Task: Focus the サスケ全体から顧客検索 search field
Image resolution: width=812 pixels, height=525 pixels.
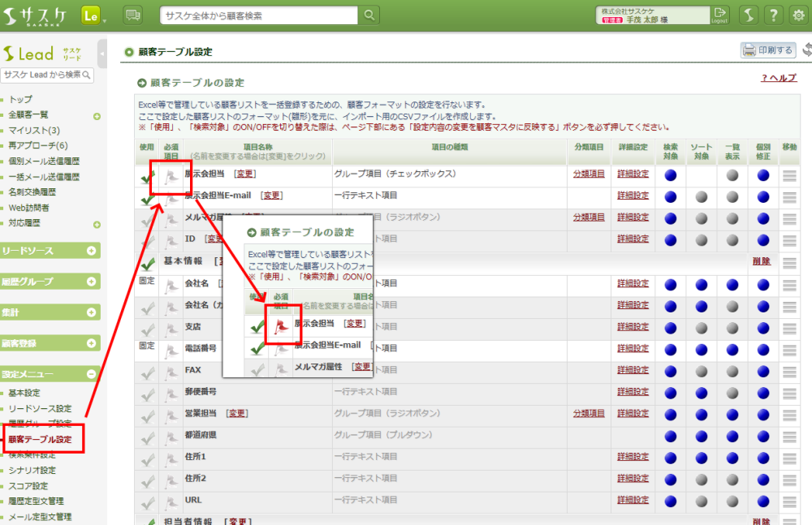Action: coord(258,15)
